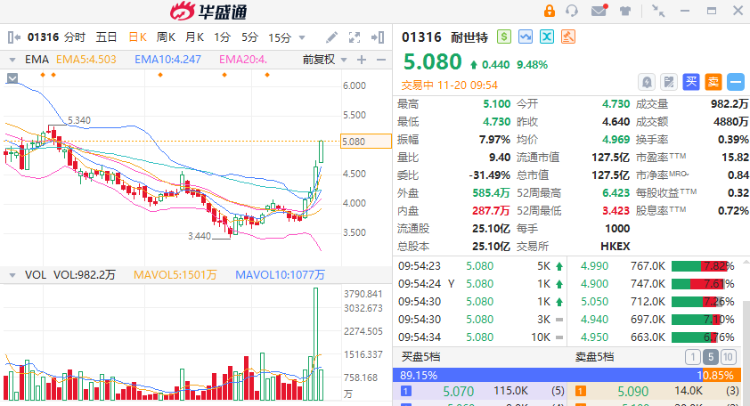The height and width of the screenshot is (406, 750).
Task: Click trade row 09:54:34 10K
Action: pos(481,337)
